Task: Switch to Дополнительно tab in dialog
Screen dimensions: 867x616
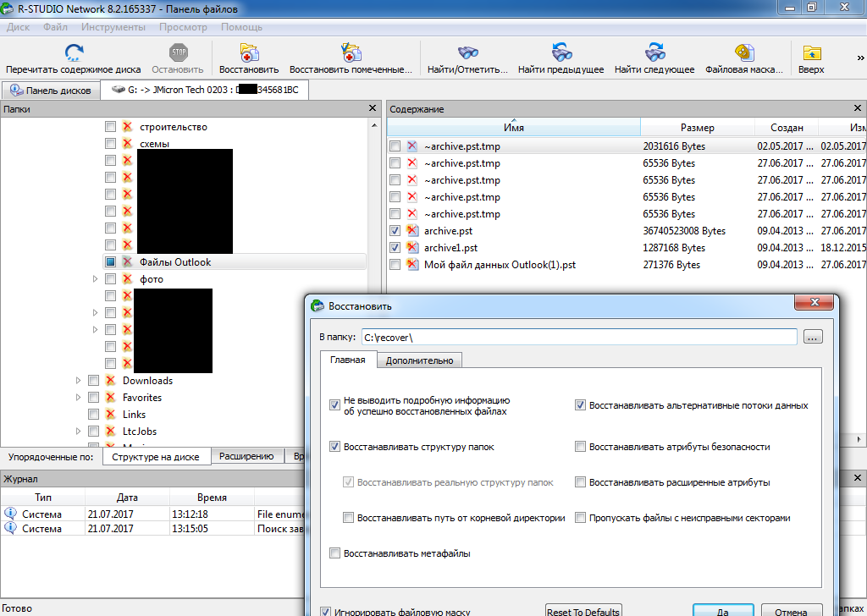Action: pyautogui.click(x=419, y=360)
